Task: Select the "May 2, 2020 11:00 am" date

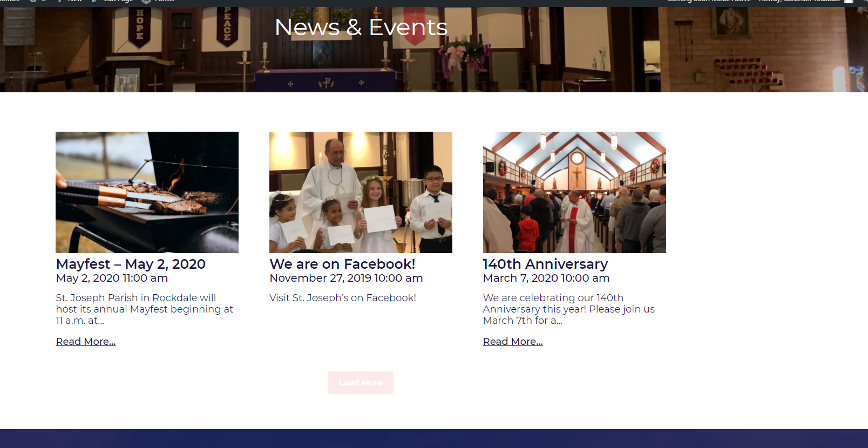Action: pyautogui.click(x=112, y=278)
